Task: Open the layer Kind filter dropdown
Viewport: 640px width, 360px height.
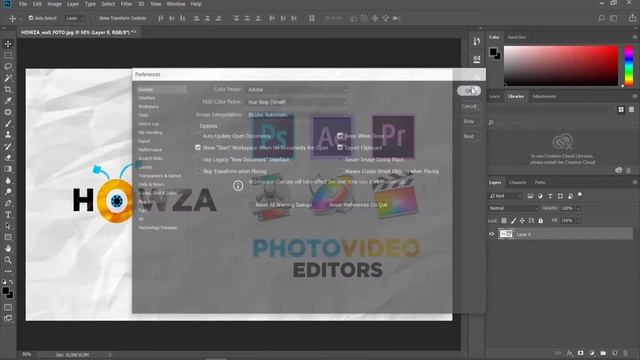Action: coord(506,196)
